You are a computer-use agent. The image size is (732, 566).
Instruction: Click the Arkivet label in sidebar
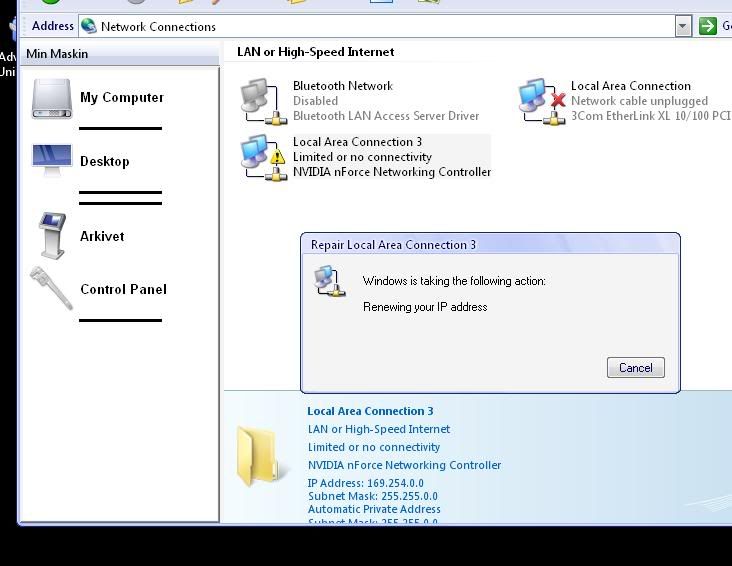tap(102, 236)
